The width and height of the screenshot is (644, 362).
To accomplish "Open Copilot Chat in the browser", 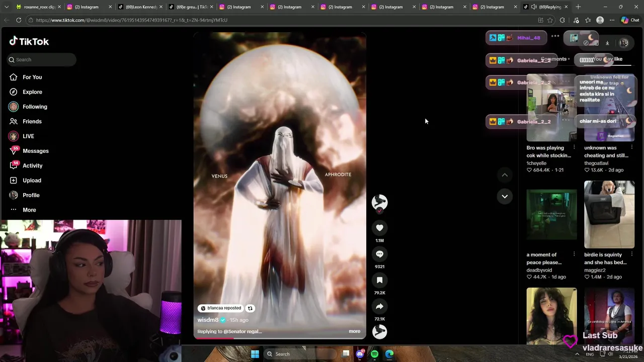I will click(x=630, y=20).
